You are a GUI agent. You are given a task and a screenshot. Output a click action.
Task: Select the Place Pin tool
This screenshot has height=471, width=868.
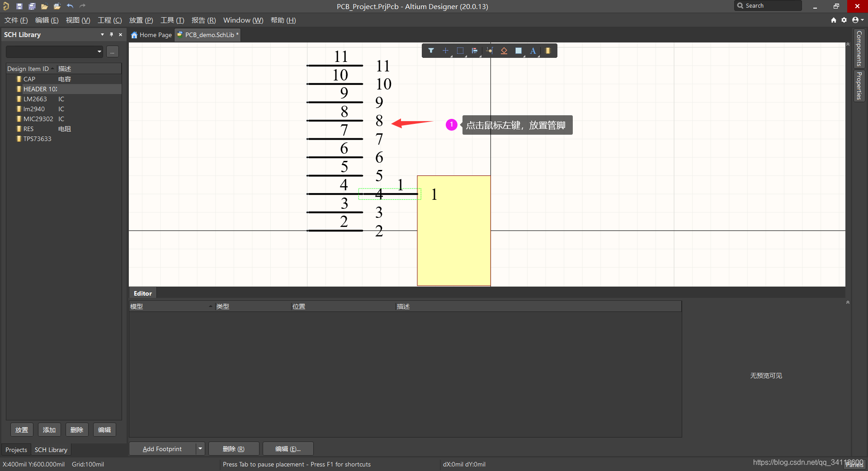click(x=490, y=51)
